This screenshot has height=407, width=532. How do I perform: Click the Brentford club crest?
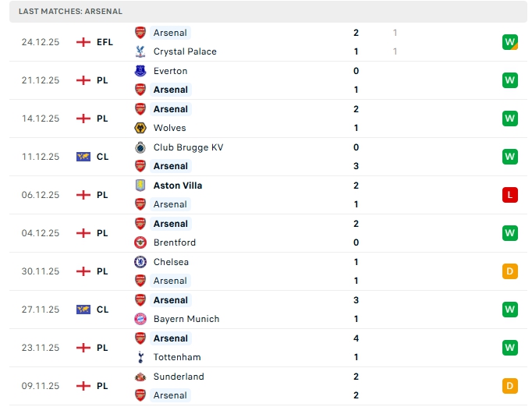(x=140, y=242)
